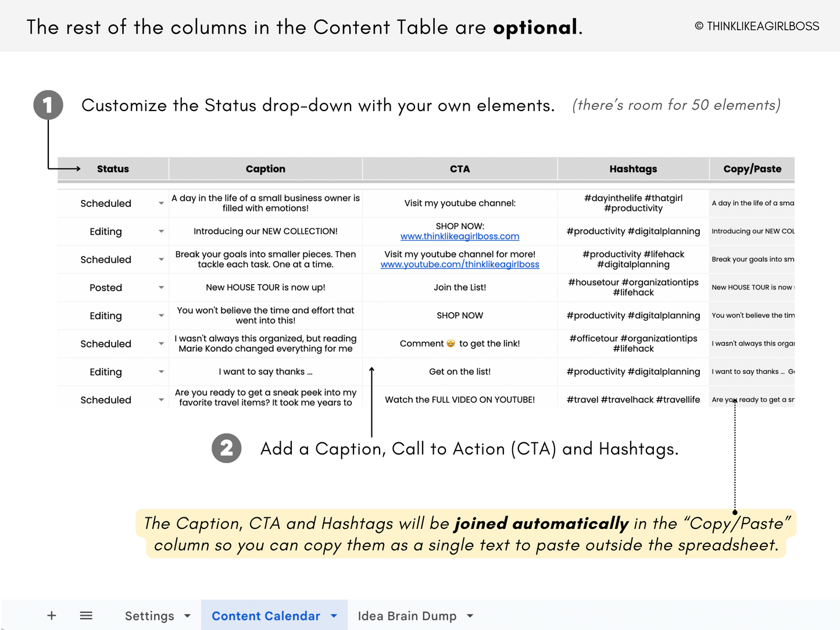Image resolution: width=840 pixels, height=630 pixels.
Task: Switch to the Idea Brain Dump tab
Action: (406, 615)
